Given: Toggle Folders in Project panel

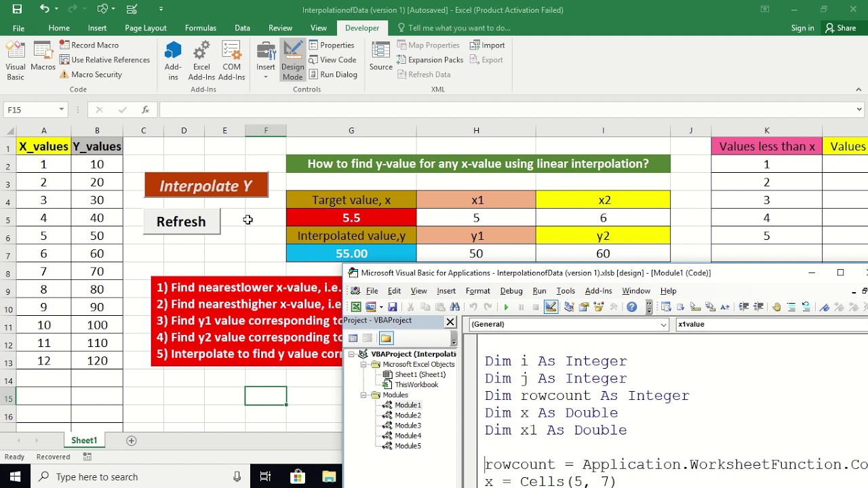Looking at the screenshot, I should coord(386,338).
